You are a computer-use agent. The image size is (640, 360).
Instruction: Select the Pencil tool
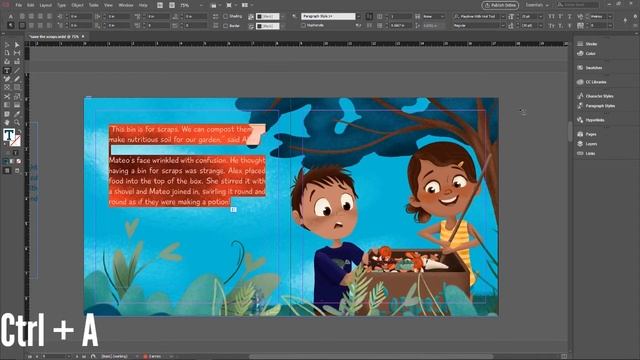click(17, 79)
